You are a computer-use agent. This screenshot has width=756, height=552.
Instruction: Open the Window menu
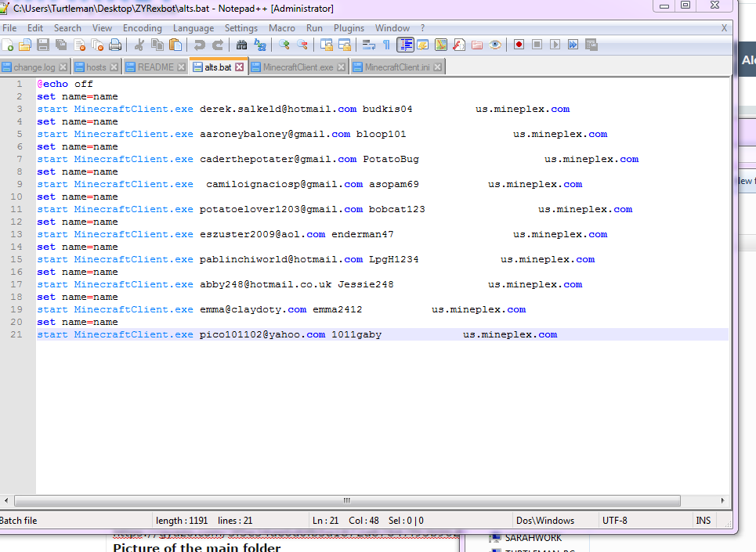(x=392, y=28)
